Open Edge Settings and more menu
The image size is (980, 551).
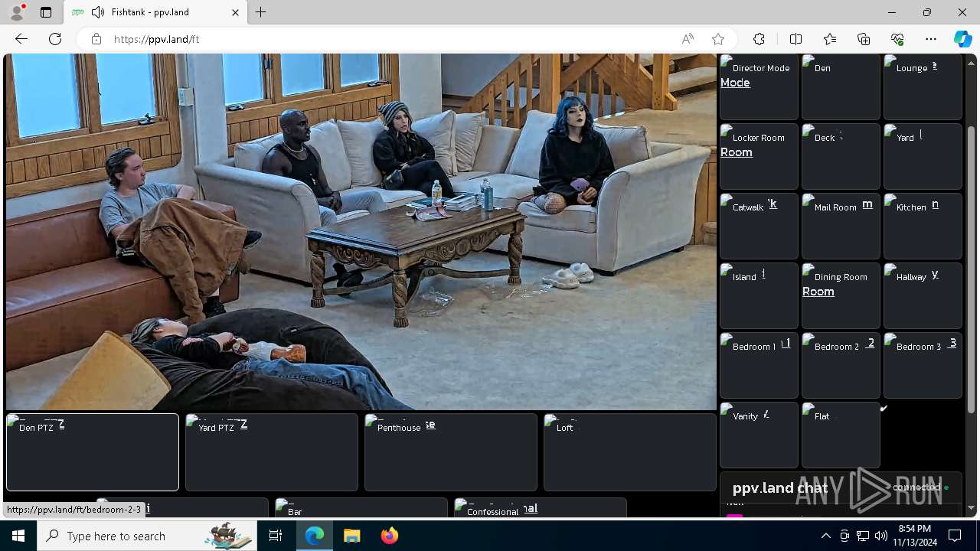pos(931,39)
